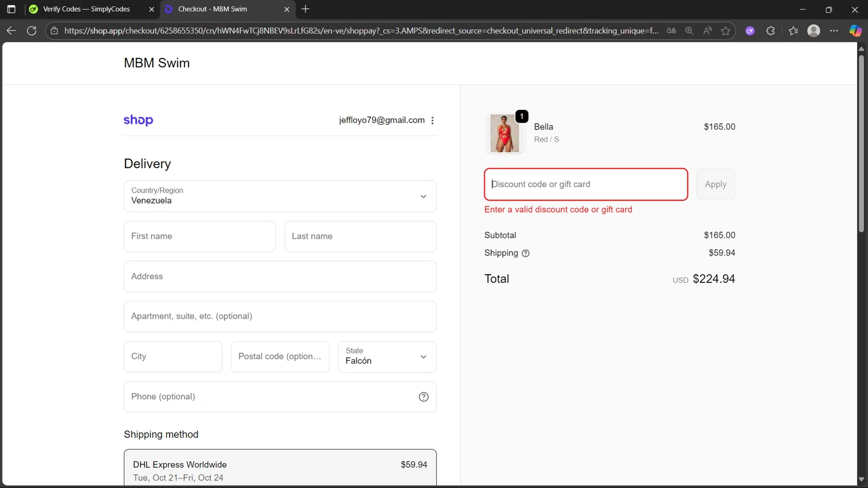Click Apply discount button
Screen dimensions: 868x488
(x=715, y=184)
